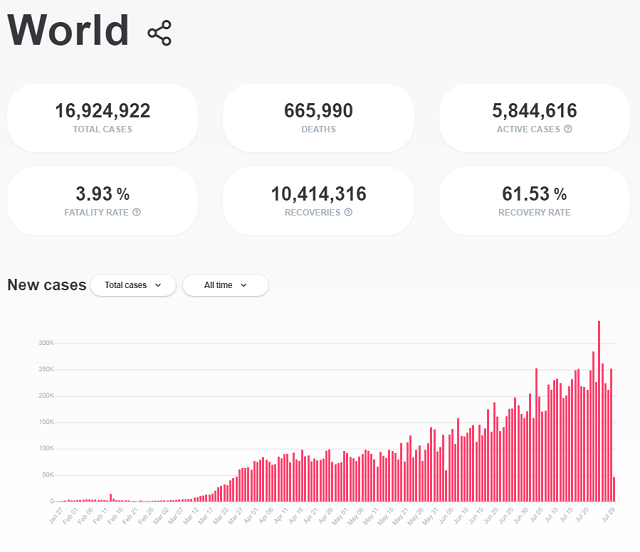The image size is (640, 552).
Task: Open the All time range dropdown
Action: tap(225, 285)
